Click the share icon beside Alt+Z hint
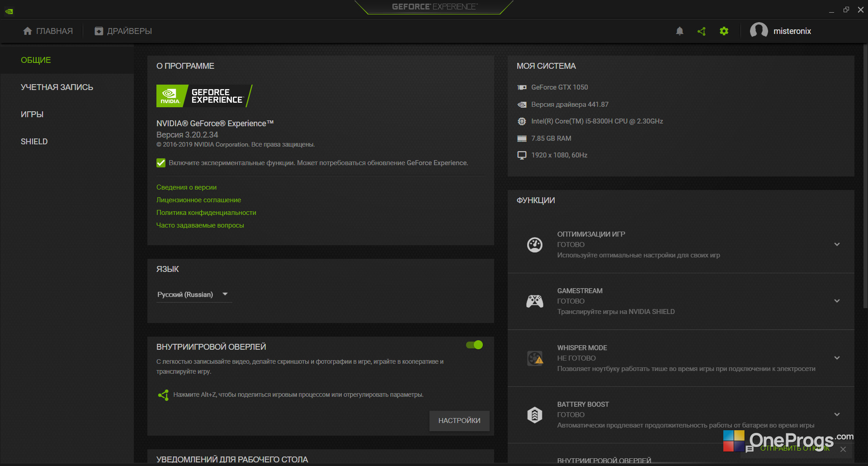 point(163,395)
